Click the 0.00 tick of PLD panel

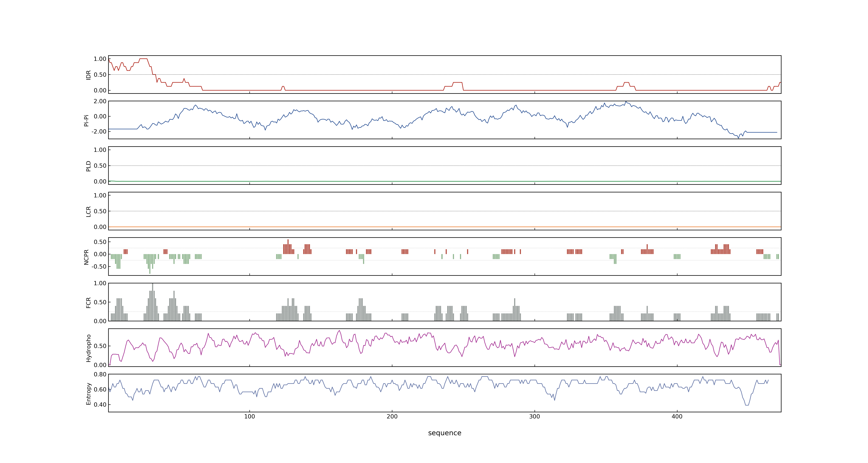pos(100,181)
